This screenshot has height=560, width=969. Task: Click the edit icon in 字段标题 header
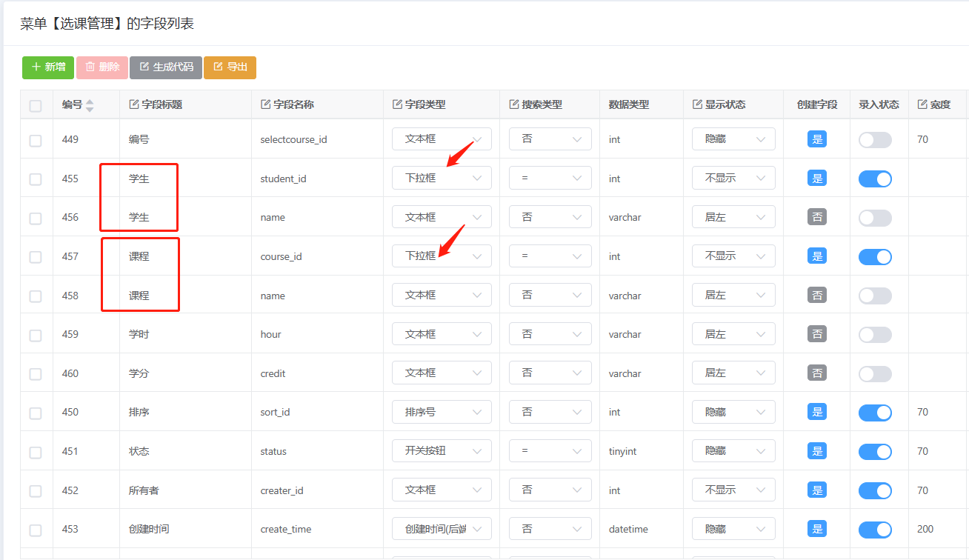pos(134,104)
